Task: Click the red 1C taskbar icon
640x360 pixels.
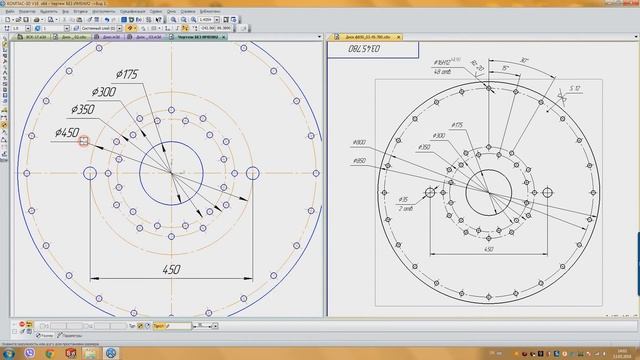Action: coord(71,353)
